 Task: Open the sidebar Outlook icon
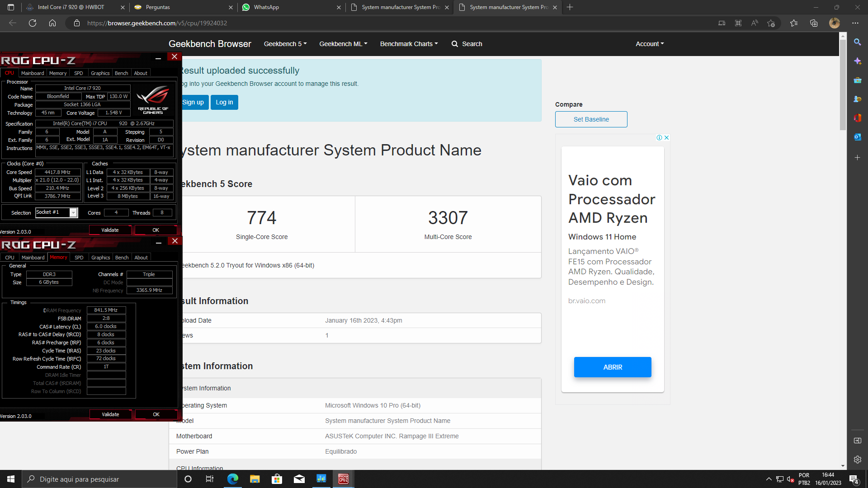click(857, 137)
